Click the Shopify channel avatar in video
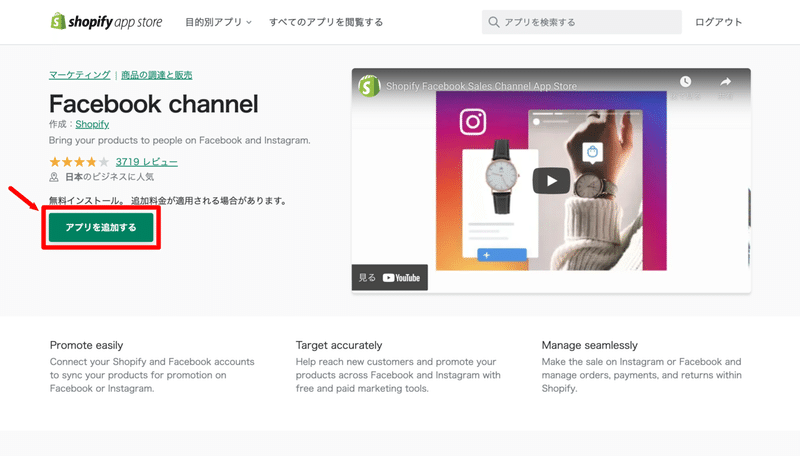800x456 pixels. click(x=369, y=86)
